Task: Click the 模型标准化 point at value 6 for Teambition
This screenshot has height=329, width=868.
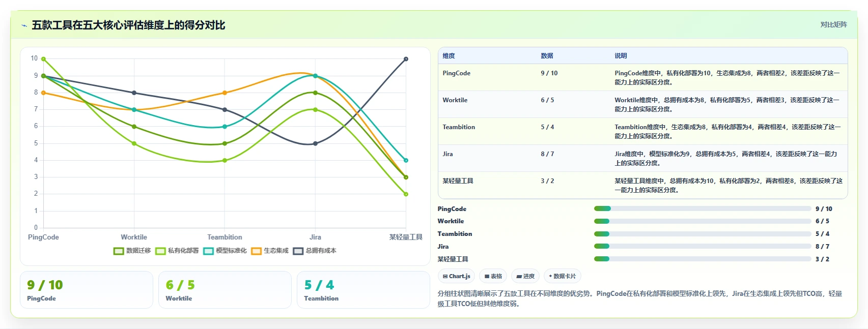Action: pos(225,127)
